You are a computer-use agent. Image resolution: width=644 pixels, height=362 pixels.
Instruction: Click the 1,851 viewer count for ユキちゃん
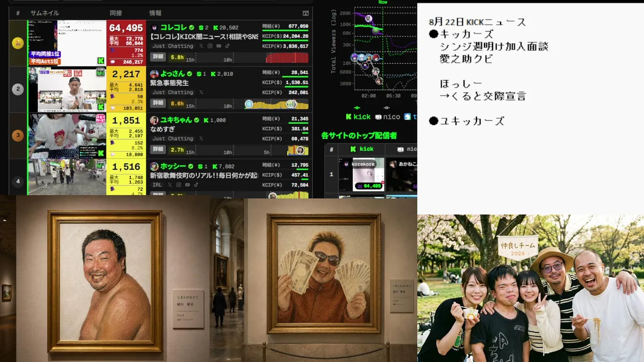point(126,121)
